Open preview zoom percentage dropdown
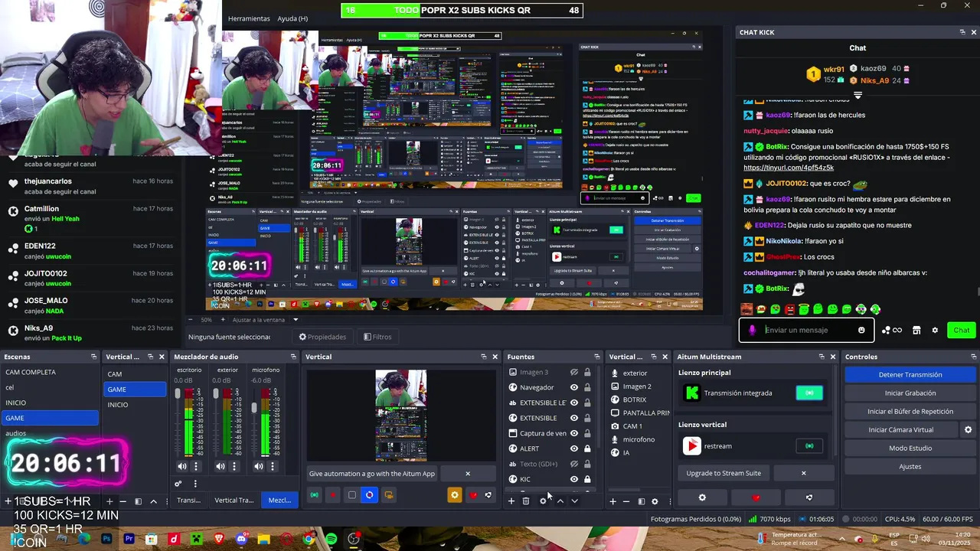This screenshot has width=980, height=551. click(207, 319)
